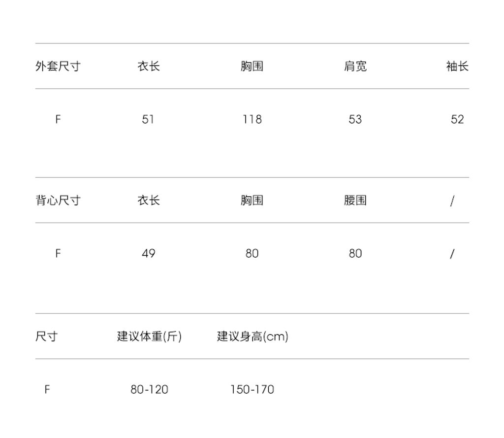Select the jacket length value 51
The height and width of the screenshot is (438, 504).
[x=148, y=119]
